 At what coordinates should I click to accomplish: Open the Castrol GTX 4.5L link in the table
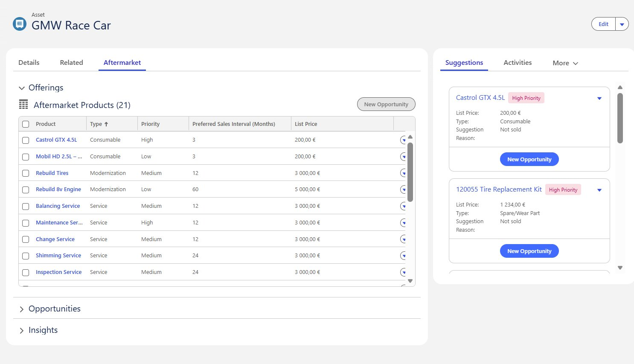[x=56, y=140]
